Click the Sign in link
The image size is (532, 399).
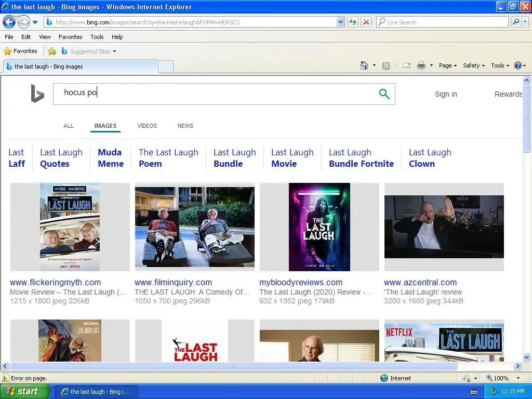click(x=446, y=94)
